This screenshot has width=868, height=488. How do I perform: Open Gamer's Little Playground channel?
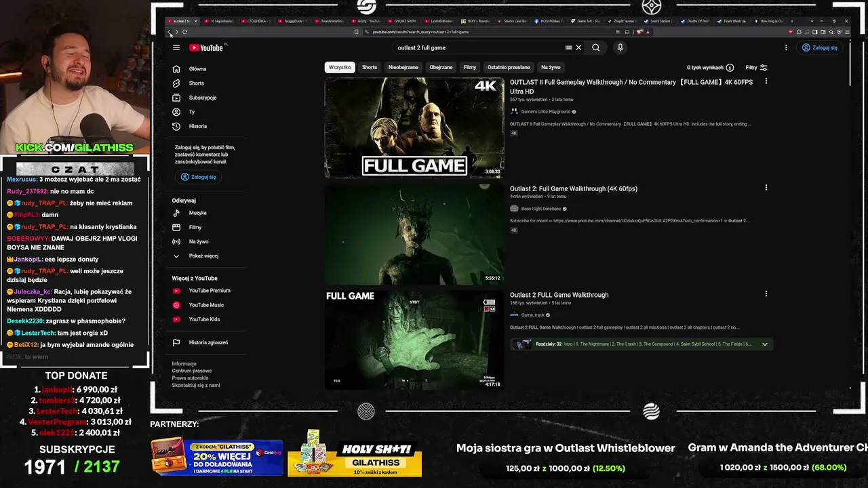coord(546,112)
